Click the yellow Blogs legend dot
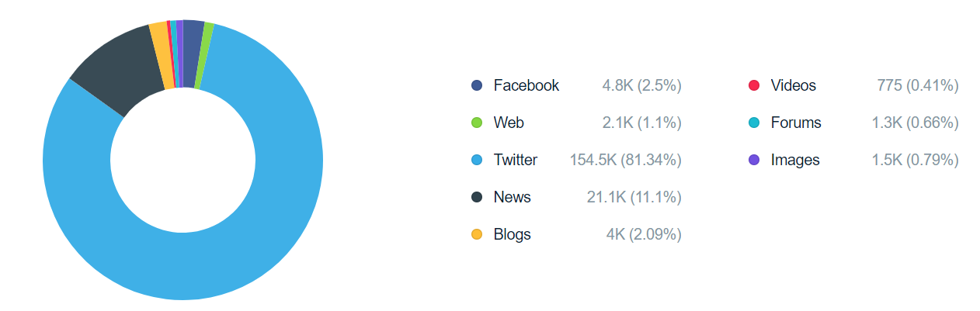The height and width of the screenshot is (311, 980). [477, 234]
